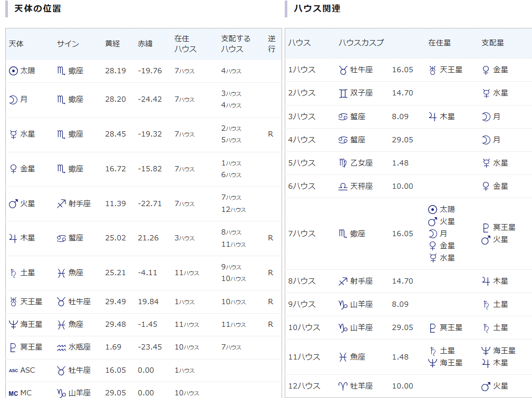
Task: Select the 支配星 column header
Action: [x=492, y=43]
